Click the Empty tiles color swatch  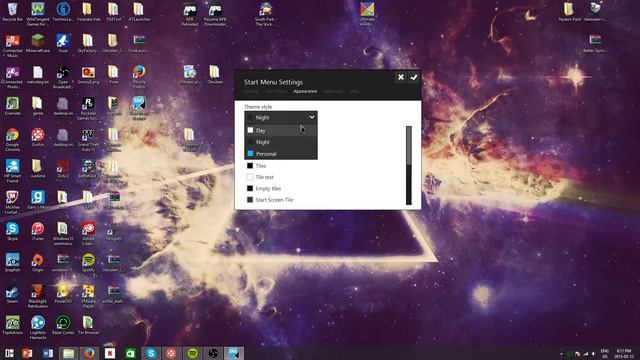click(250, 189)
